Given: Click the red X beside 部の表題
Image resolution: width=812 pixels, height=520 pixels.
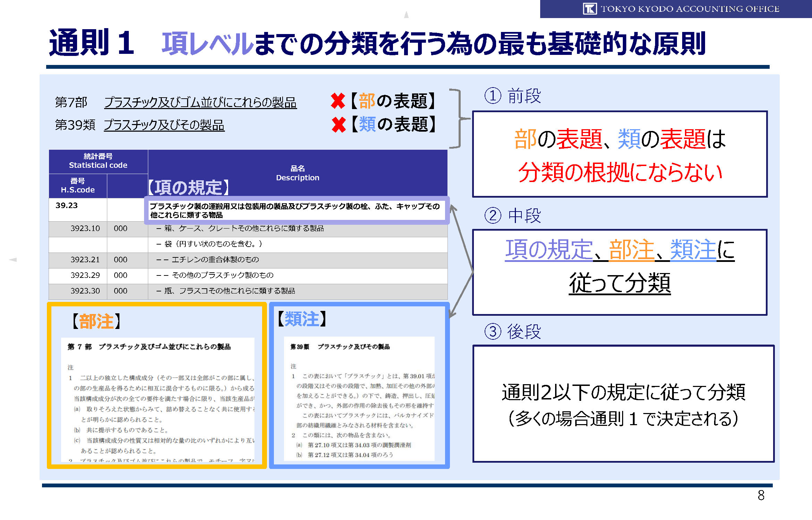Looking at the screenshot, I should click(x=338, y=101).
